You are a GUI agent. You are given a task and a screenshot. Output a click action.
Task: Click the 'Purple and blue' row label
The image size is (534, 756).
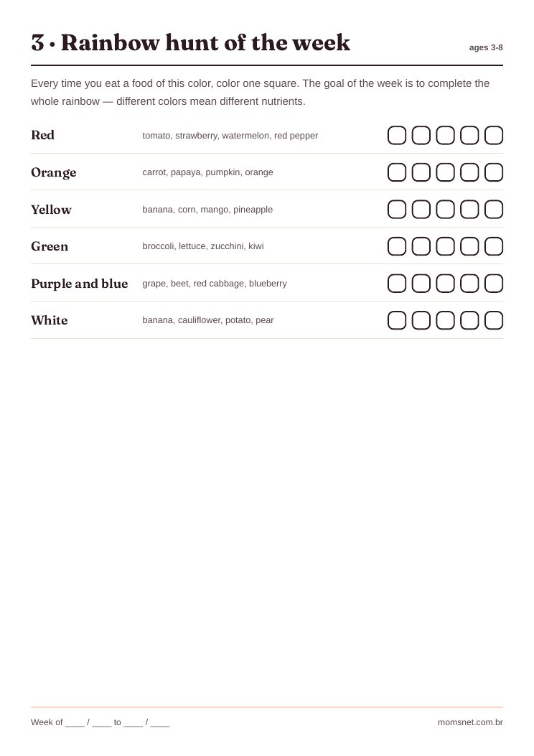coord(80,284)
